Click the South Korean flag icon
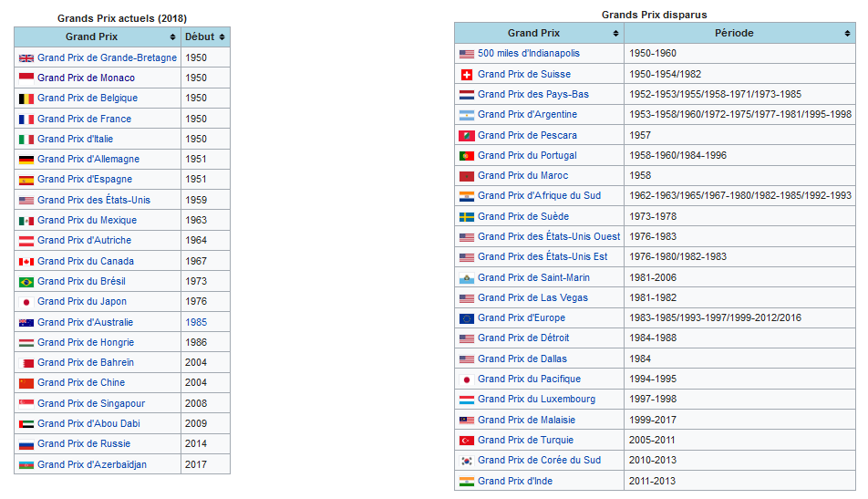The height and width of the screenshot is (499, 868). pyautogui.click(x=467, y=461)
